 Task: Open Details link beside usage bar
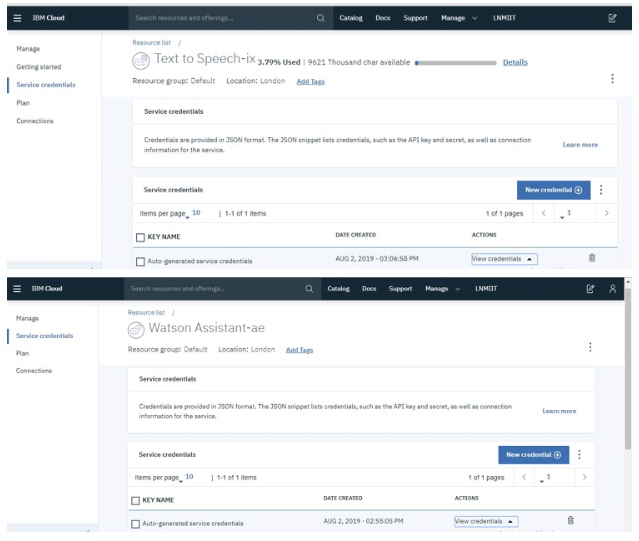click(515, 63)
